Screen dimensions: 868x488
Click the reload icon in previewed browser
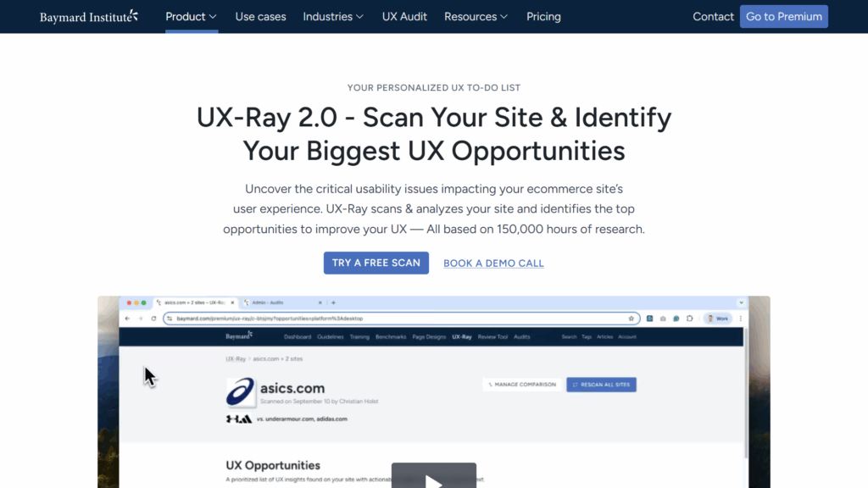coord(153,319)
